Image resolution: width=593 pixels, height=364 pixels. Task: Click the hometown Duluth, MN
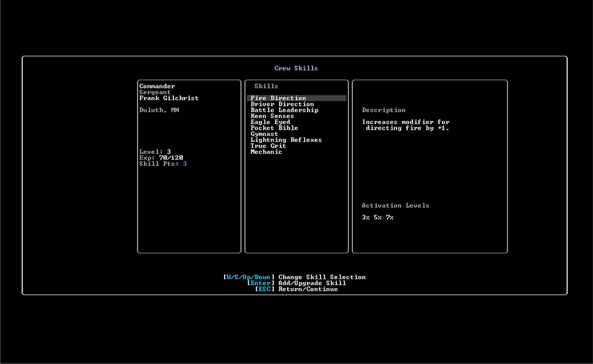pyautogui.click(x=159, y=110)
